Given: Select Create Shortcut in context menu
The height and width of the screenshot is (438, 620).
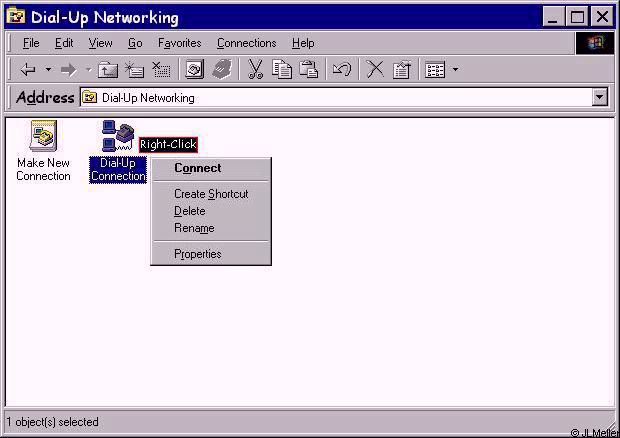Looking at the screenshot, I should pos(211,194).
